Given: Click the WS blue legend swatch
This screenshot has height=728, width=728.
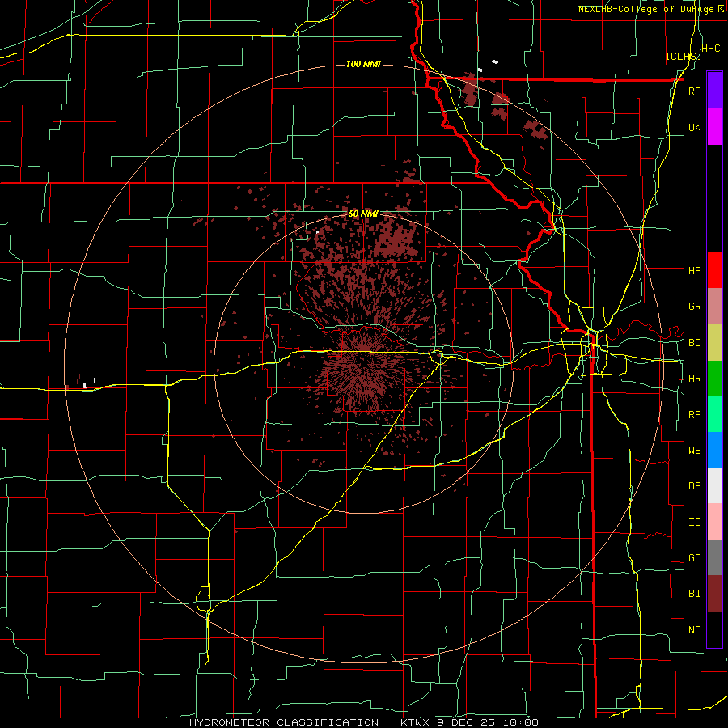Looking at the screenshot, I should [x=714, y=450].
